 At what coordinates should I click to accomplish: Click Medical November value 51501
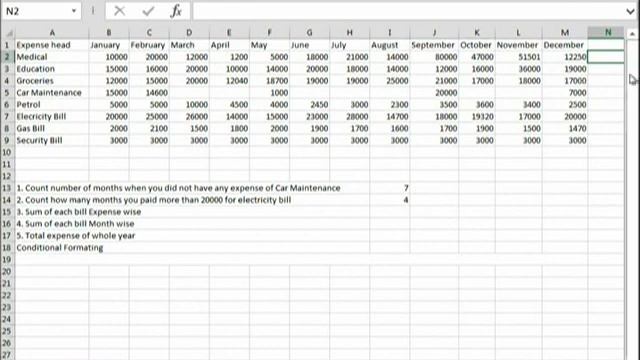click(518, 57)
